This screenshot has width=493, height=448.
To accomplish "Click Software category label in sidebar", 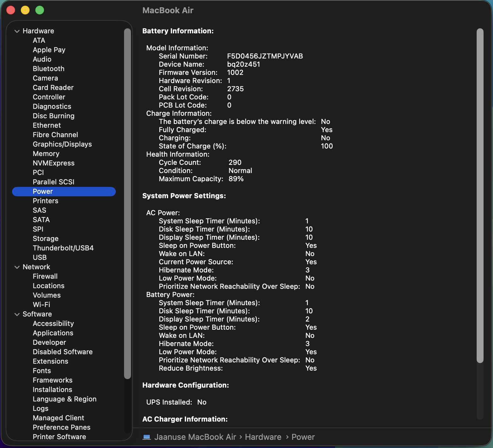I will coord(37,314).
